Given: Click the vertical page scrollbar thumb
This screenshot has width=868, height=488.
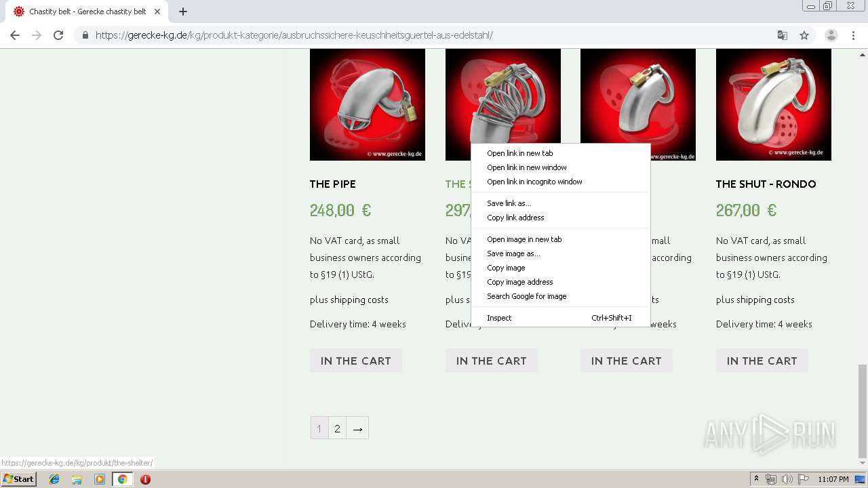Looking at the screenshot, I should point(862,411).
